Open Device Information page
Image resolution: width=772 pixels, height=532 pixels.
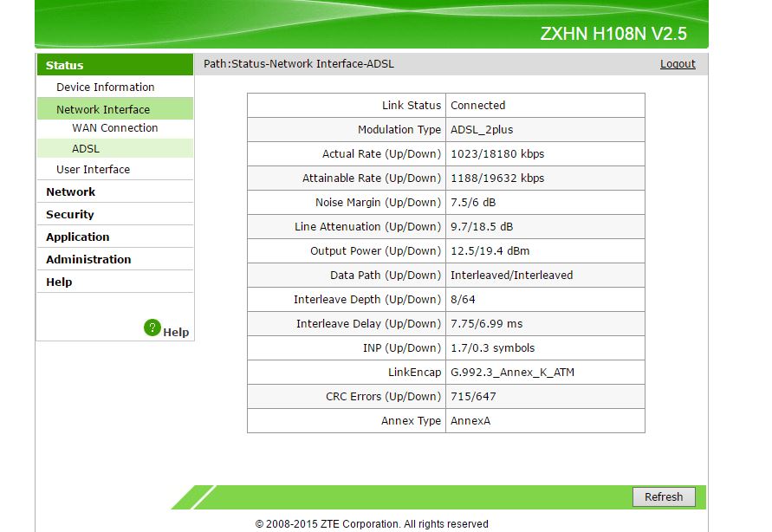[106, 88]
